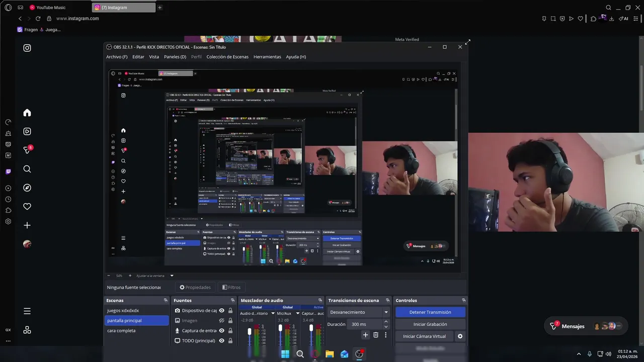This screenshot has height=362, width=644.
Task: Open Instagram profile avatar in sidebar
Action: click(27, 244)
